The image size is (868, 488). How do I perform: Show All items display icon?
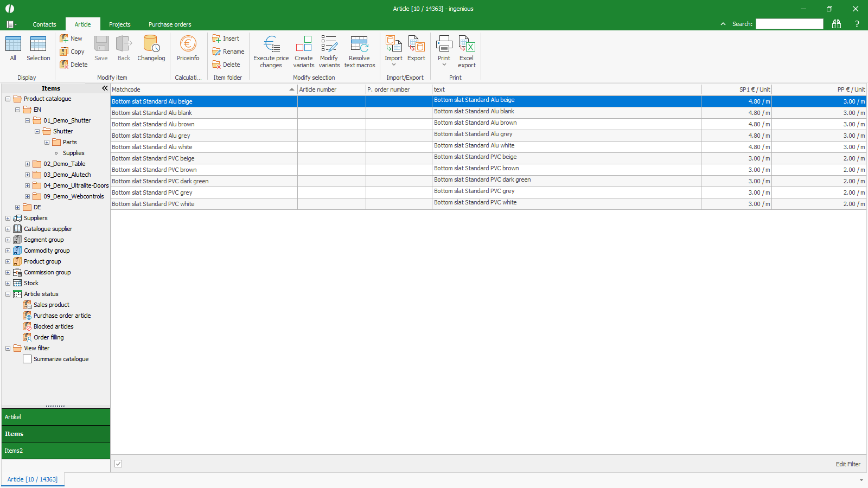coord(13,44)
